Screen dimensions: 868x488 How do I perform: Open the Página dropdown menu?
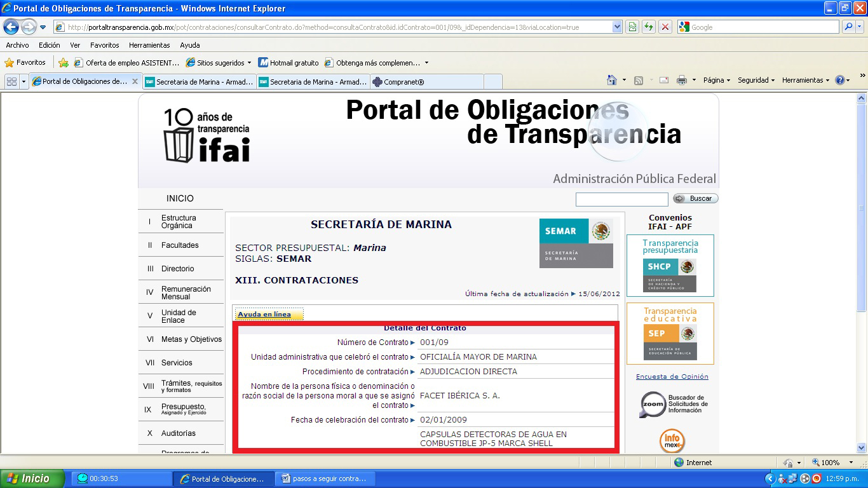click(717, 81)
